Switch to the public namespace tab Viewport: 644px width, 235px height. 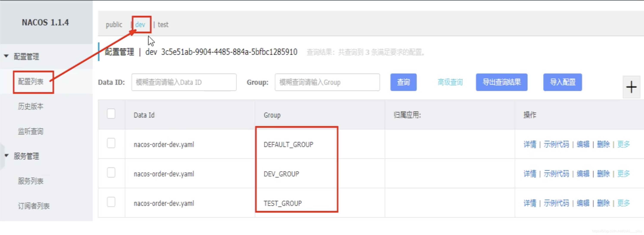(x=114, y=25)
